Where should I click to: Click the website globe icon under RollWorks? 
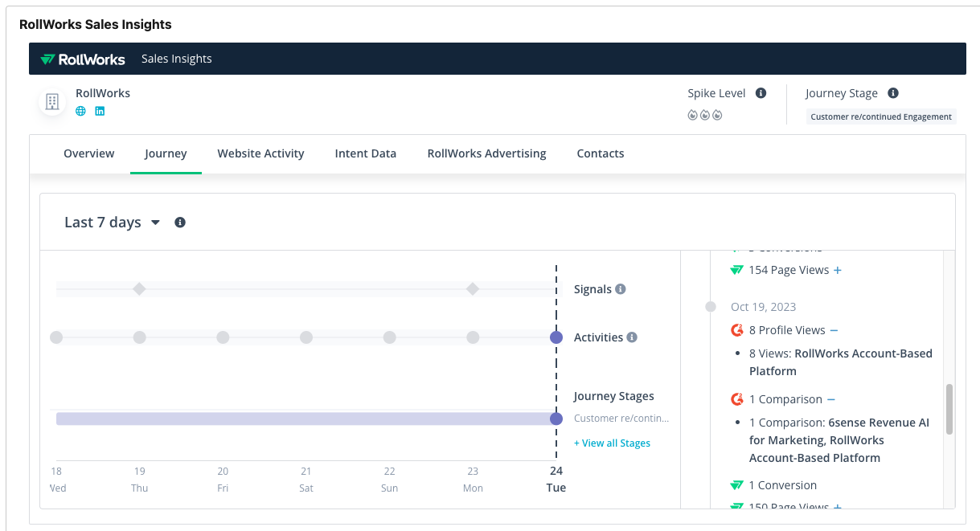(80, 112)
